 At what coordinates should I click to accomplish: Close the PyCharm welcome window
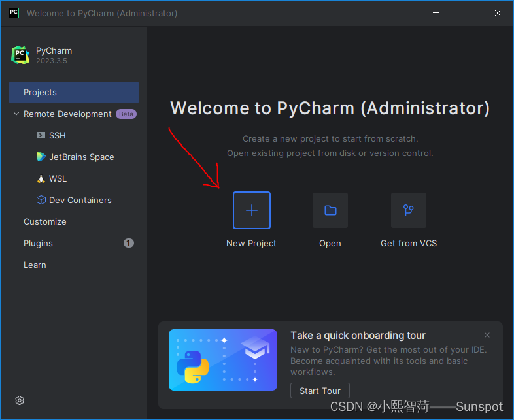pyautogui.click(x=498, y=13)
